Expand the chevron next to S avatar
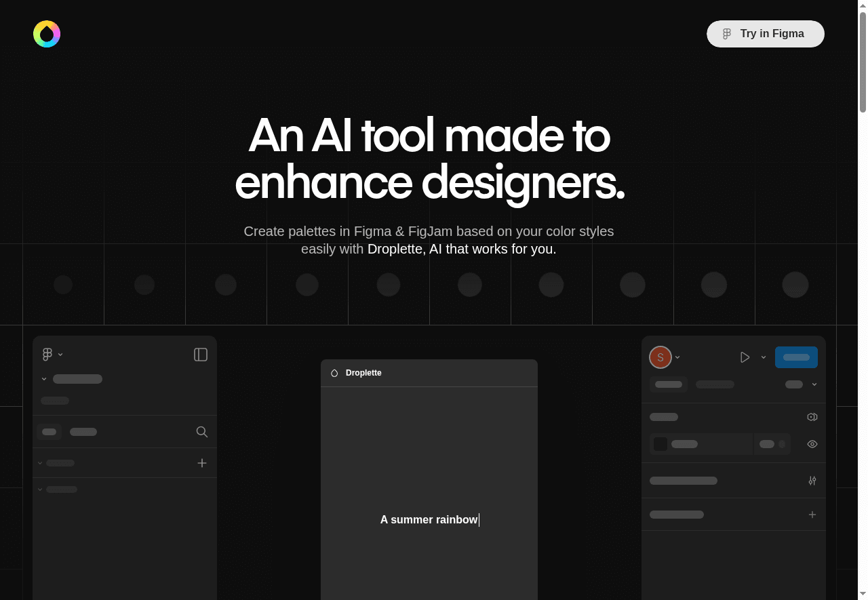868x600 pixels. pos(677,357)
